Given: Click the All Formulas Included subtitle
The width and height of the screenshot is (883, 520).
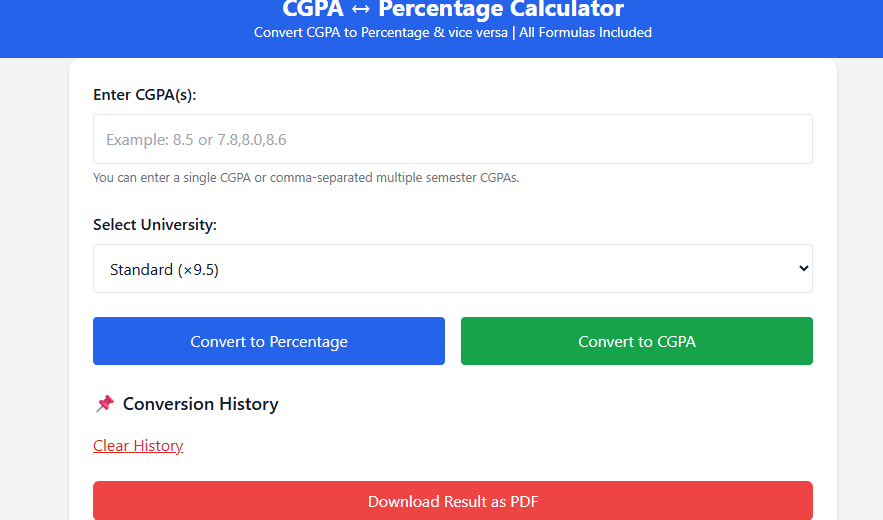Looking at the screenshot, I should [586, 33].
